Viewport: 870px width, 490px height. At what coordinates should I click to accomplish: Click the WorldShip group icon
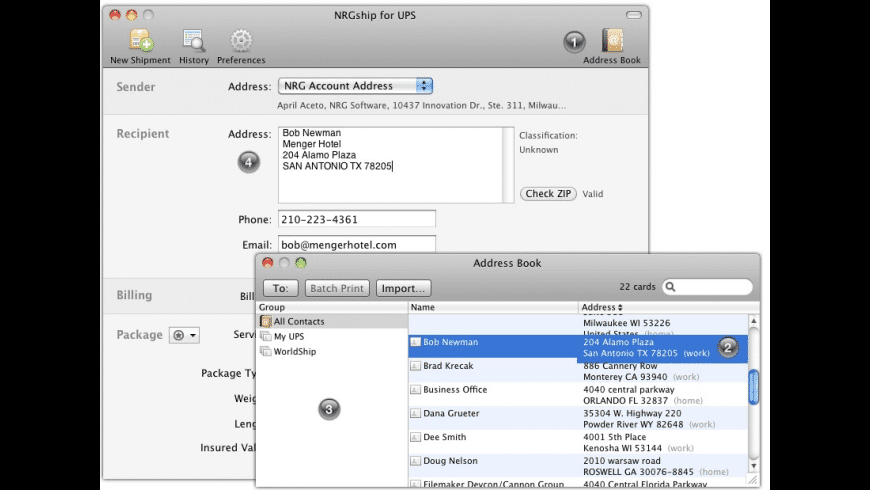click(266, 351)
